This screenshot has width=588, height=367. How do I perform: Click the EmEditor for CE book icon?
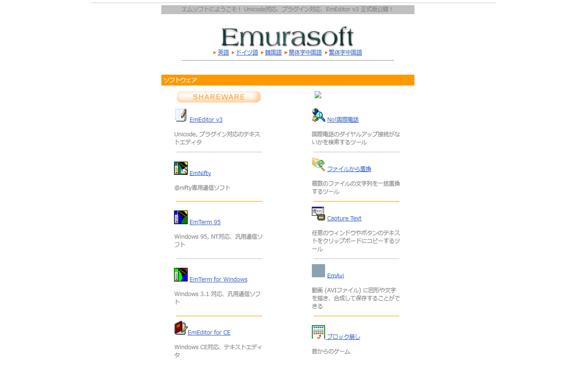(x=181, y=328)
